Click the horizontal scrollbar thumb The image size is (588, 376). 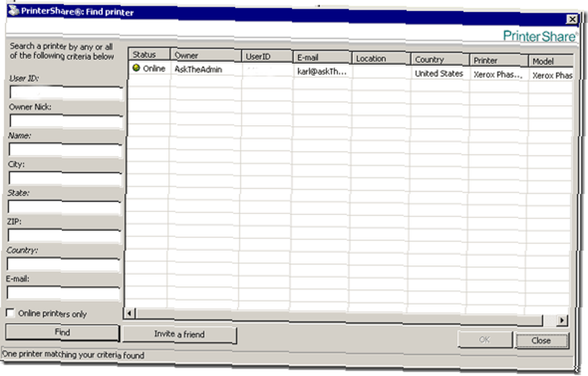pyautogui.click(x=339, y=317)
